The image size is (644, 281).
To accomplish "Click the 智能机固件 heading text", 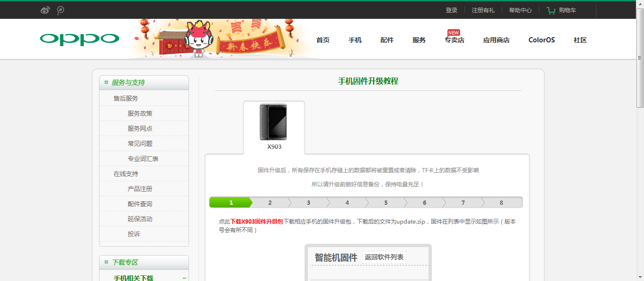I will [336, 257].
